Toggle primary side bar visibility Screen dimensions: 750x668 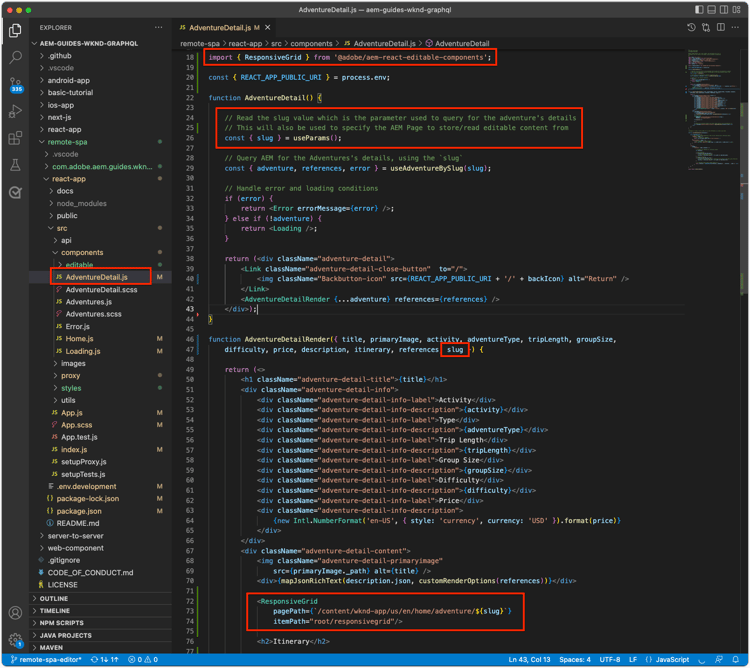(x=699, y=10)
